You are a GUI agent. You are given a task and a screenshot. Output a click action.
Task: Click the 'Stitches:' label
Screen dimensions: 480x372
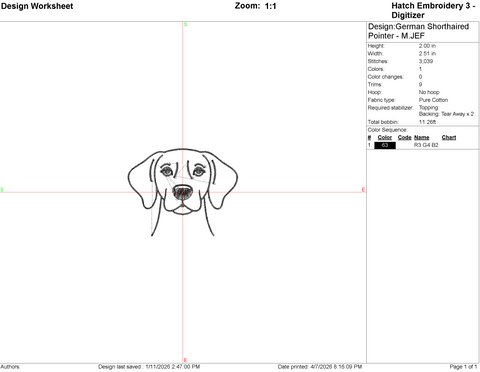click(378, 61)
